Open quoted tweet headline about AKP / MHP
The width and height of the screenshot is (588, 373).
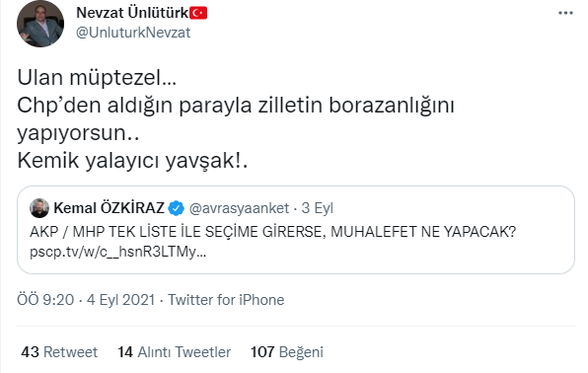pyautogui.click(x=273, y=232)
